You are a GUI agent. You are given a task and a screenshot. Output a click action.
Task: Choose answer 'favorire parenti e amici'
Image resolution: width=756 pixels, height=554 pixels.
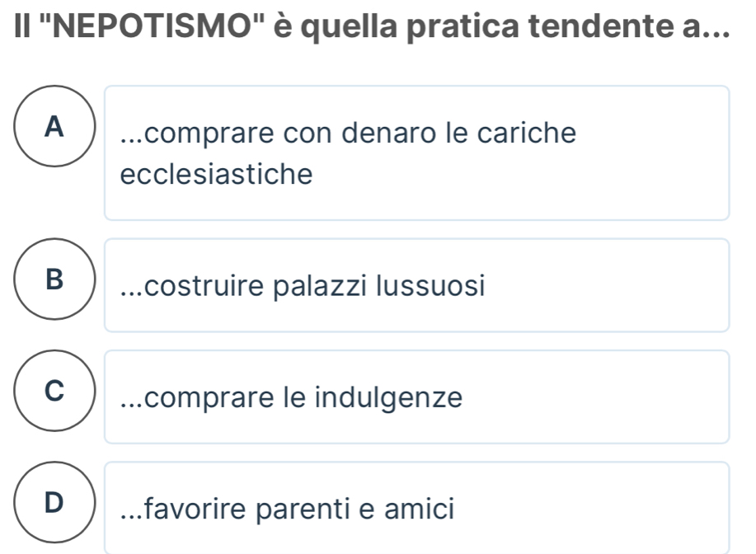click(416, 508)
